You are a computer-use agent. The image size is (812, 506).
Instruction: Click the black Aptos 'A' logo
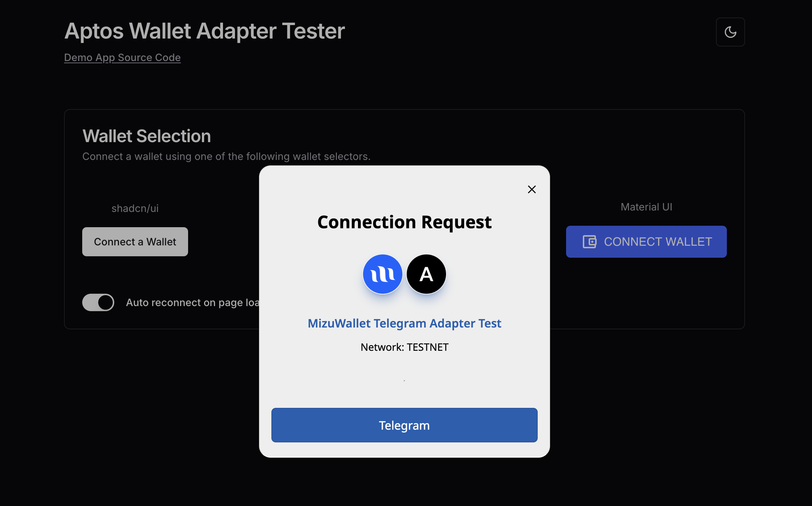tap(426, 274)
